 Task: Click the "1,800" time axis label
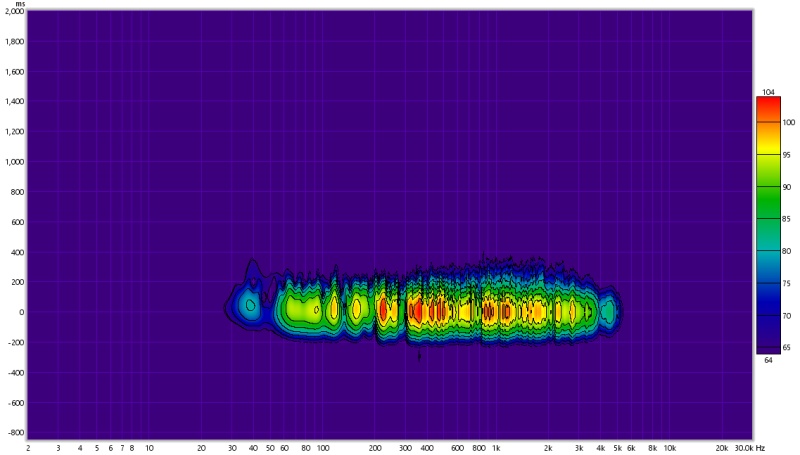[14, 42]
